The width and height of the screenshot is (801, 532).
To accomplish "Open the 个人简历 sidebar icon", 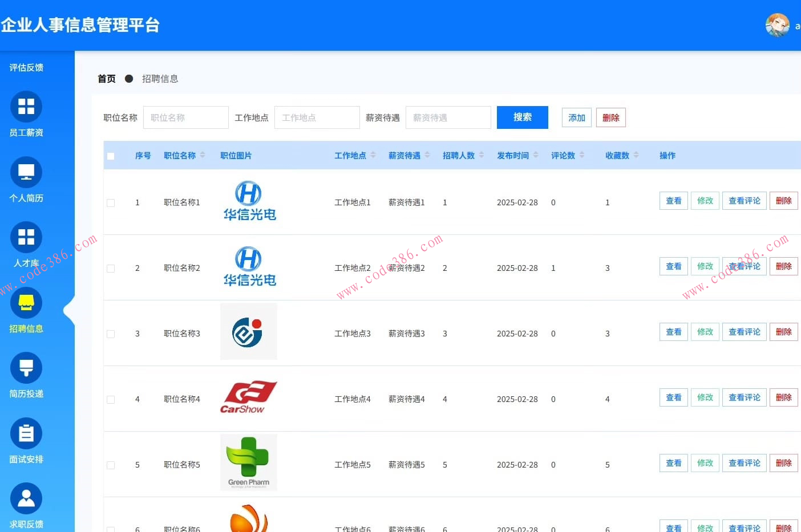I will (x=26, y=172).
